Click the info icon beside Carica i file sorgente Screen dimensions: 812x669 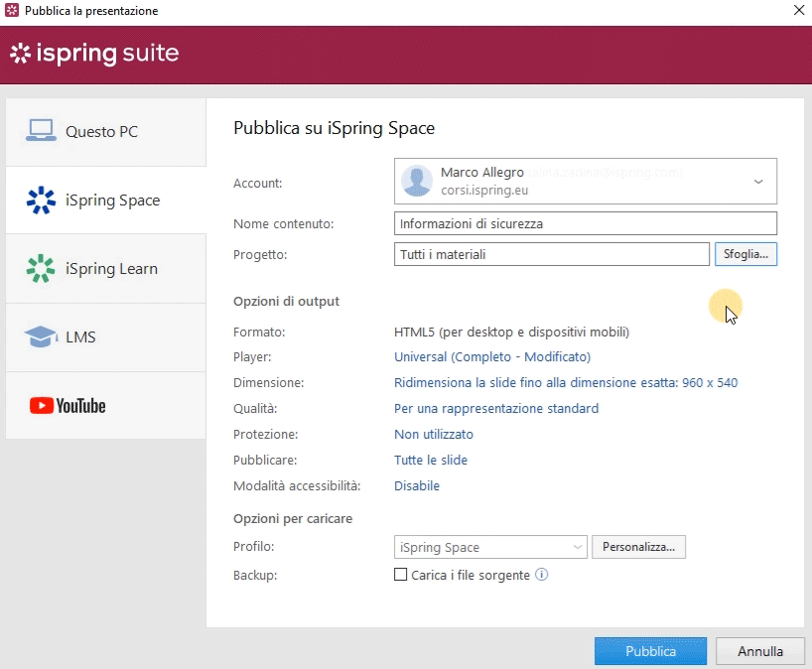542,575
